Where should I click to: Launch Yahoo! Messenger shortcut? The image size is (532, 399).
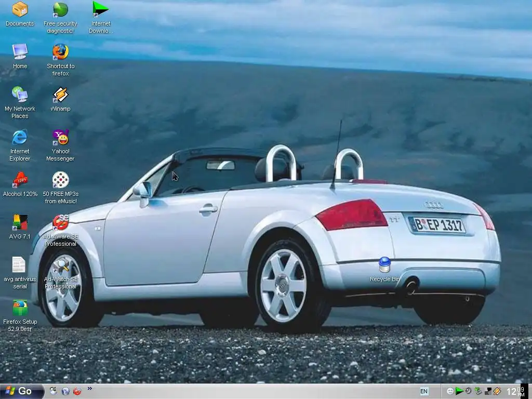[x=60, y=145]
